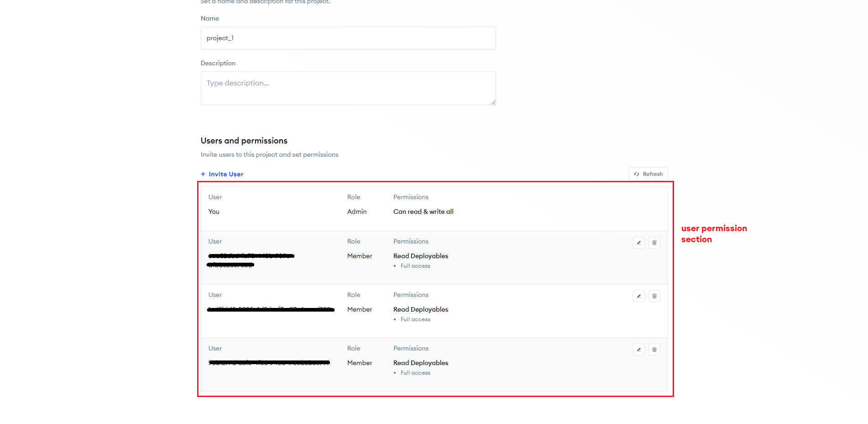
Task: Click the 'You' user cell
Action: pyautogui.click(x=214, y=212)
